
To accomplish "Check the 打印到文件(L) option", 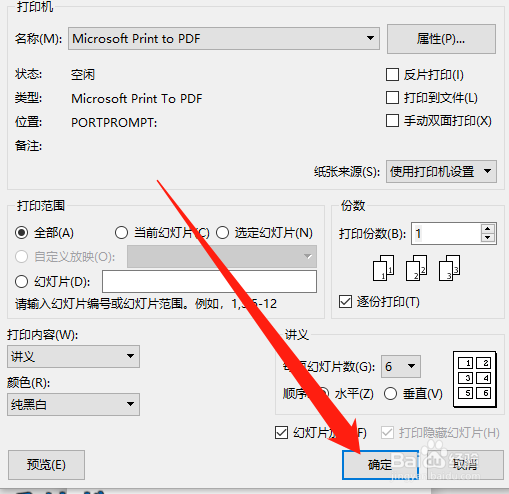I will click(x=392, y=98).
